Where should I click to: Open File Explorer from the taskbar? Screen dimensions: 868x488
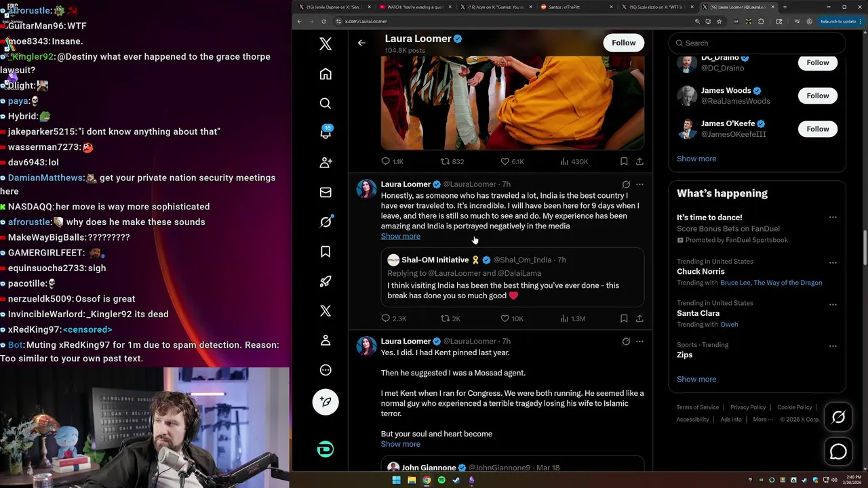pos(412,481)
